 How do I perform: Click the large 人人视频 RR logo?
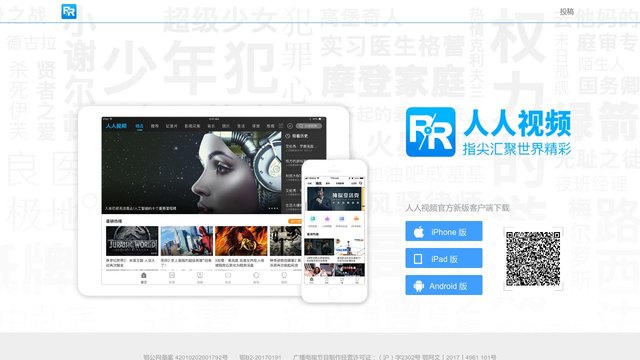click(x=430, y=132)
